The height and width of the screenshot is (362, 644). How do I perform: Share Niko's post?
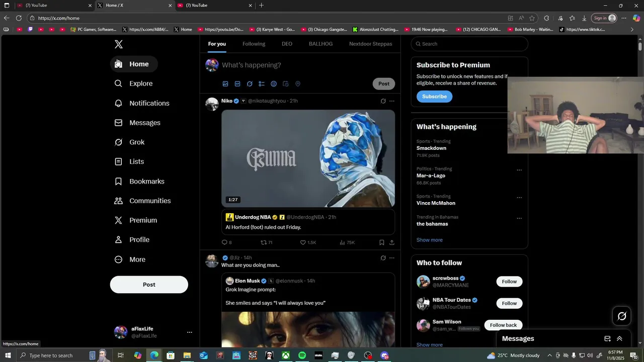(x=391, y=242)
